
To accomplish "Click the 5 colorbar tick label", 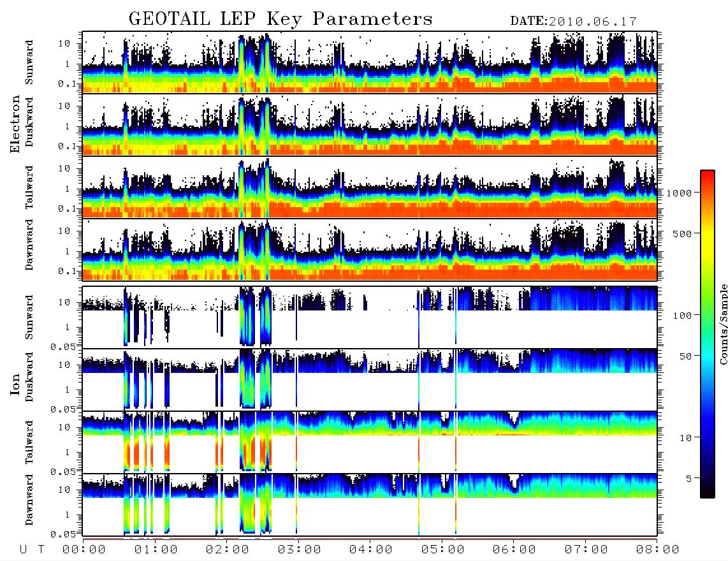I will [688, 478].
